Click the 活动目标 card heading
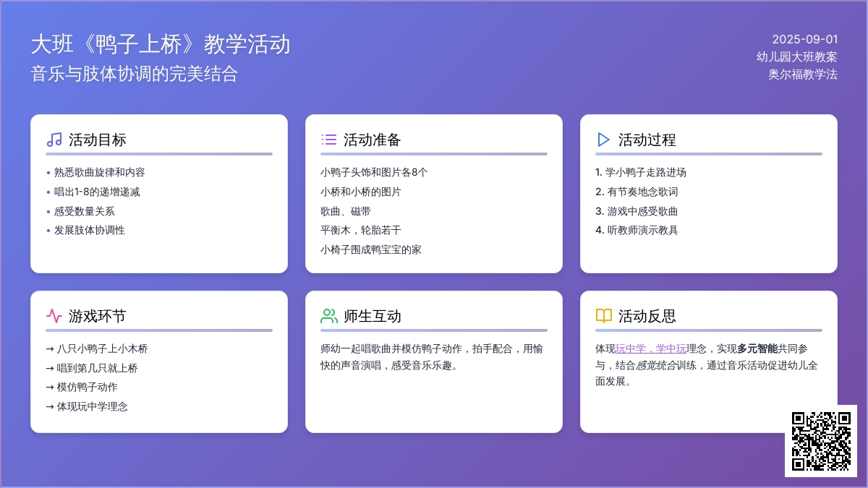Image resolution: width=868 pixels, height=488 pixels. tap(98, 140)
